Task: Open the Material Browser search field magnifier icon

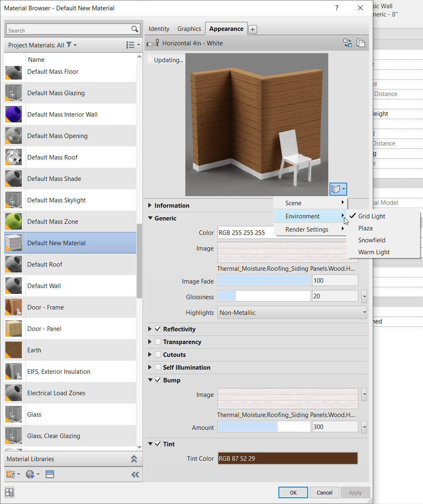Action: click(135, 29)
